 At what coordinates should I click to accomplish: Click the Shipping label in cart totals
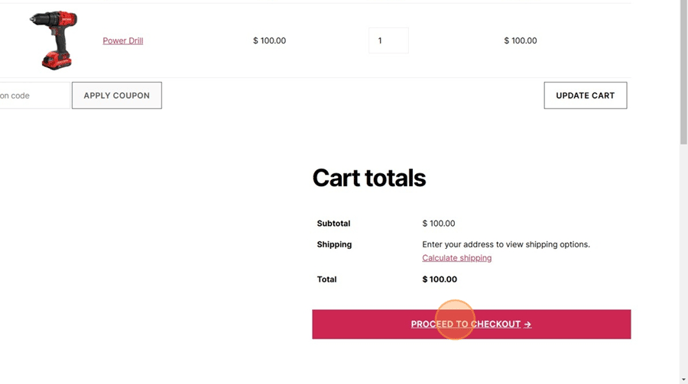[334, 244]
